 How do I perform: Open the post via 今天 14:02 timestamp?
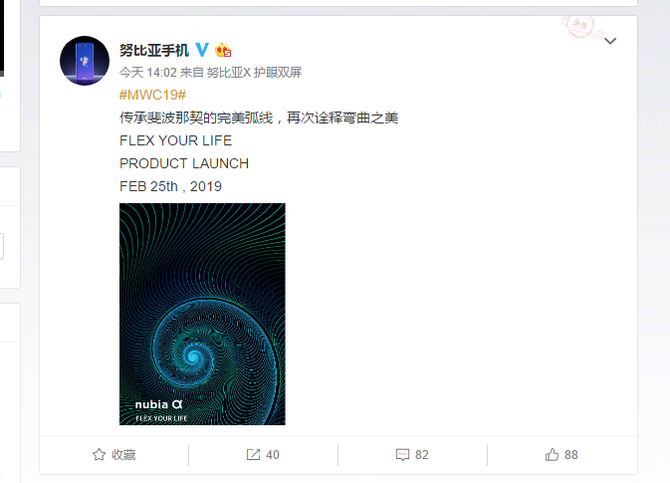click(148, 73)
